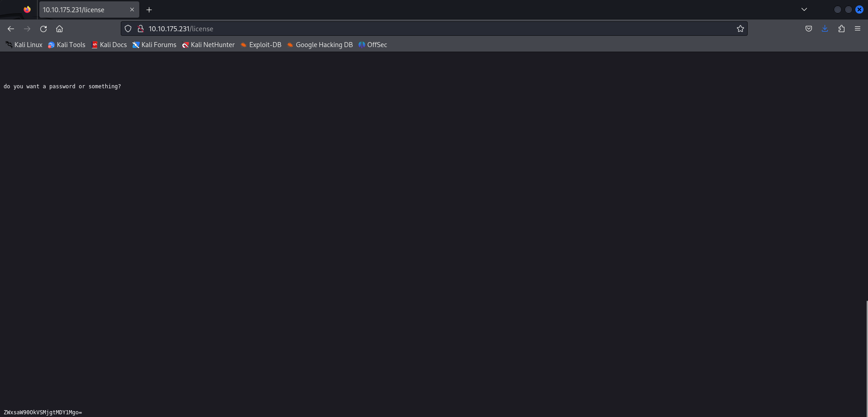Screen dimensions: 868x417
Task: Open Exploit-DB bookmark
Action: [261, 45]
